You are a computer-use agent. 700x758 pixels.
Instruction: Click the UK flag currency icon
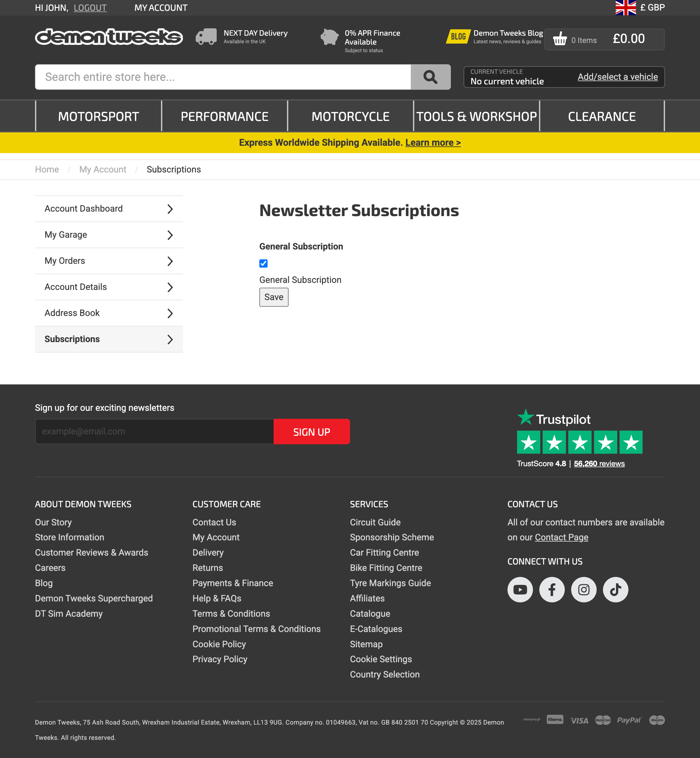pyautogui.click(x=625, y=8)
